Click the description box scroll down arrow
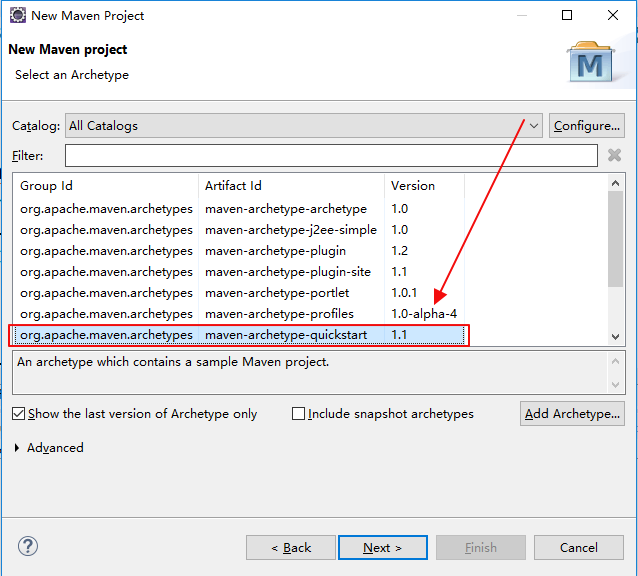The width and height of the screenshot is (638, 576). [x=615, y=384]
